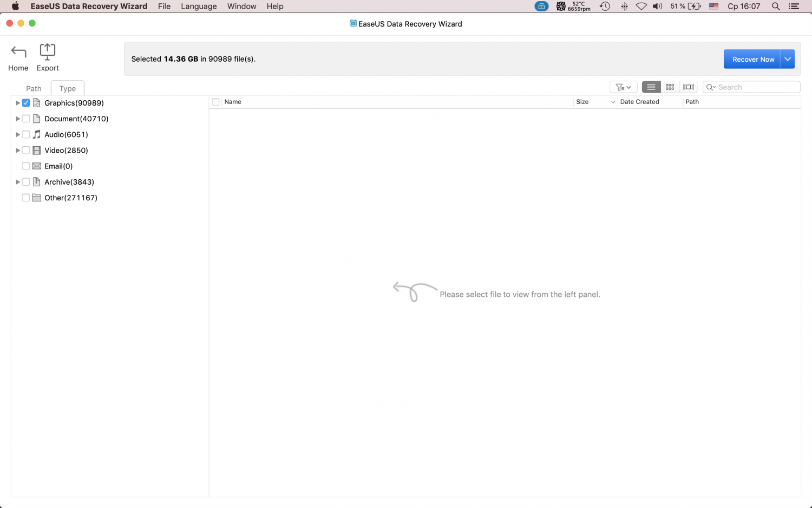Expand the Document tree node

18,119
